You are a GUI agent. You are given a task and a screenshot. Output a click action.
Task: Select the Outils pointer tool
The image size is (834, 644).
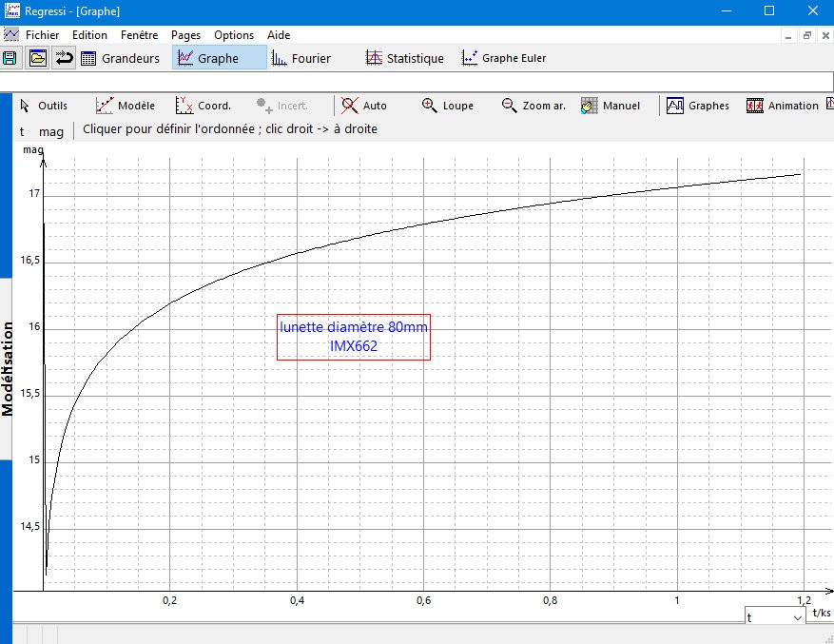coord(44,106)
